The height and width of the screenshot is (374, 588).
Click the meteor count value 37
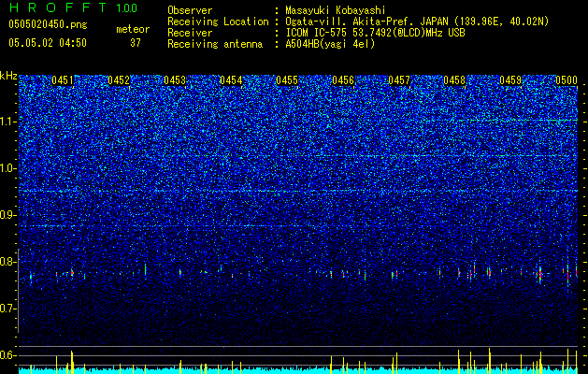tap(136, 43)
